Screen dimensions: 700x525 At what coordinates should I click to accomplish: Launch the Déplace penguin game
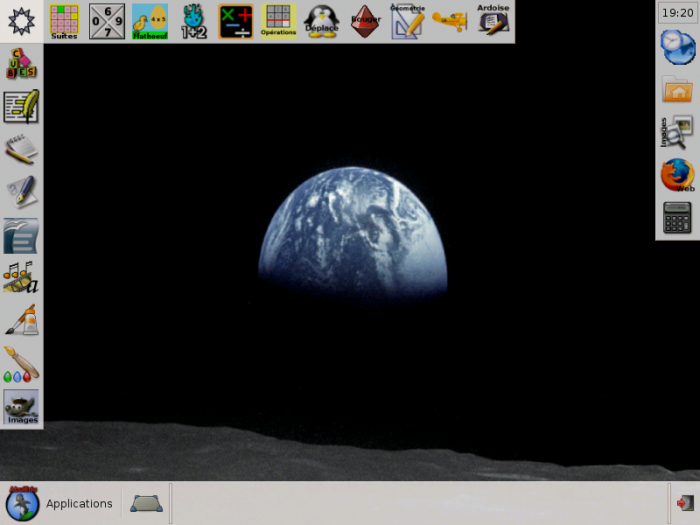(321, 21)
